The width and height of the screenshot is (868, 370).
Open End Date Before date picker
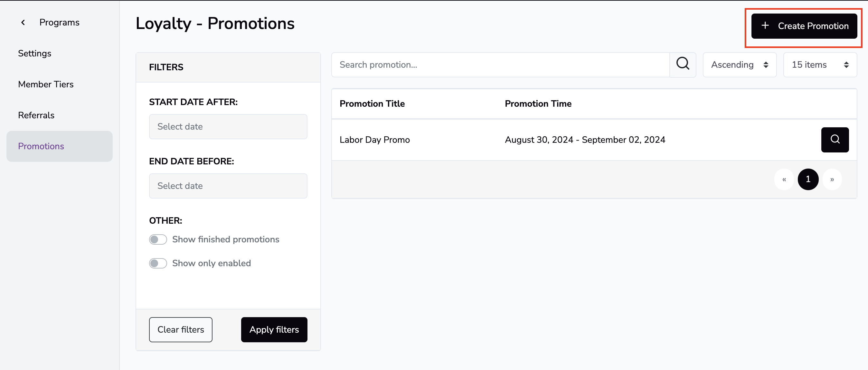(228, 186)
